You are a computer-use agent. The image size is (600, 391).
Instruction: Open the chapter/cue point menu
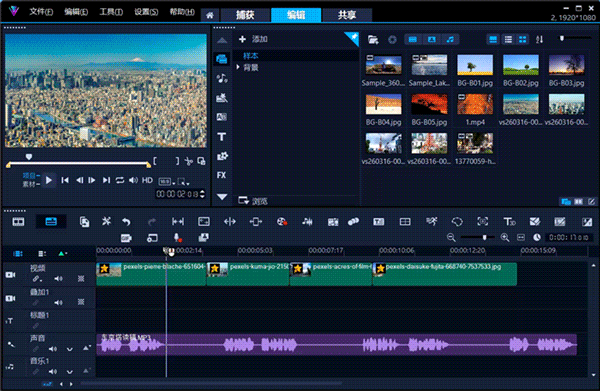coord(62,253)
